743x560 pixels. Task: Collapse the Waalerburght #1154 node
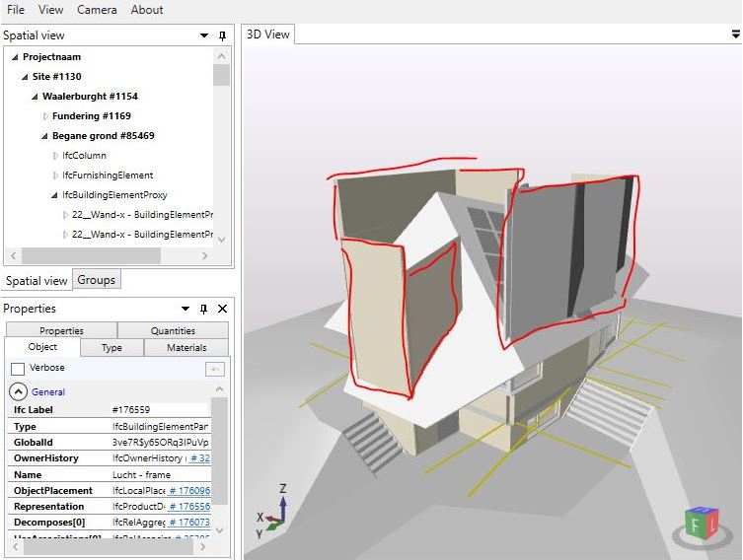pyautogui.click(x=35, y=97)
